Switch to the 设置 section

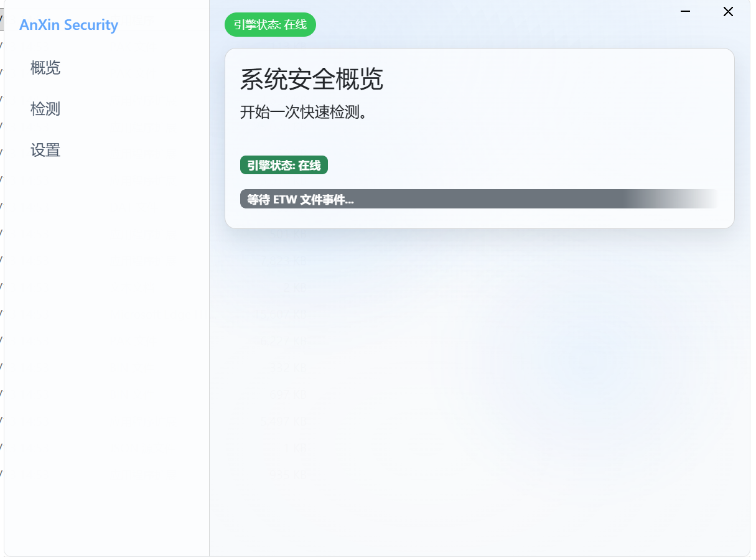45,150
